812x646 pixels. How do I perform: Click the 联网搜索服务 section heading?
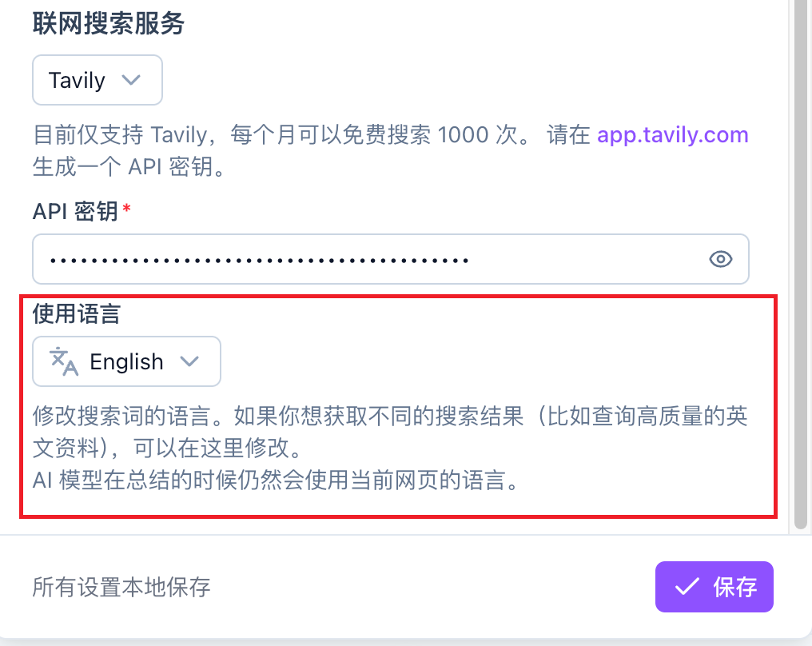108,23
